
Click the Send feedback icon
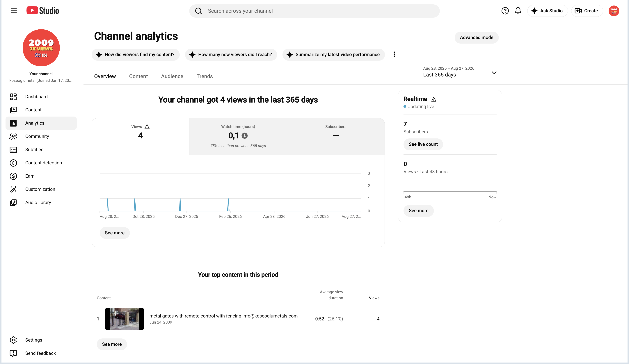(x=13, y=353)
